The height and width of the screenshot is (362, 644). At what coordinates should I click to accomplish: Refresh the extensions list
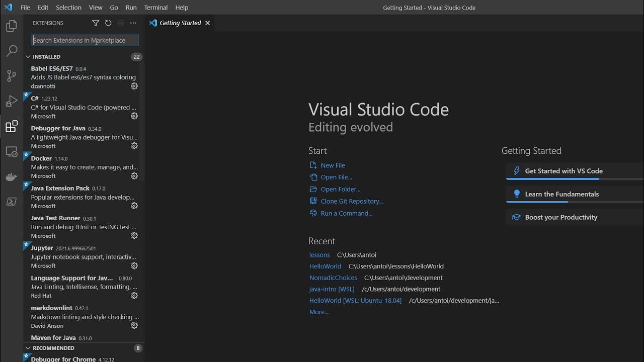[x=108, y=23]
